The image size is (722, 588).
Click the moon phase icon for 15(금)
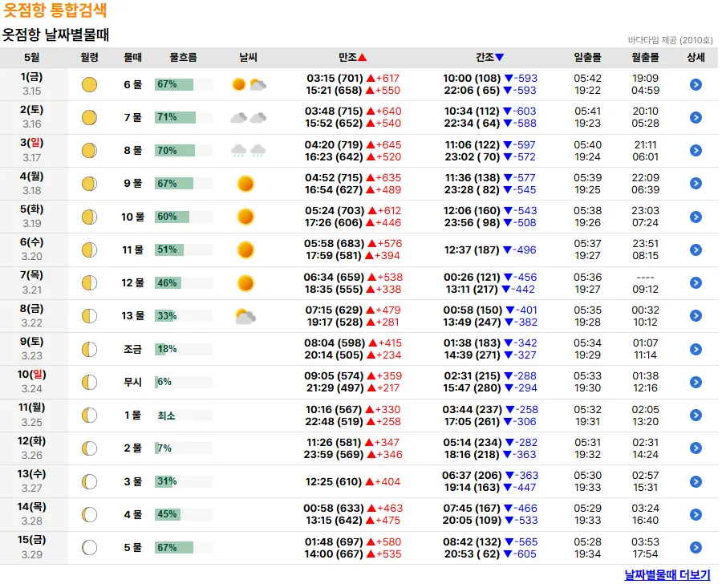click(89, 547)
